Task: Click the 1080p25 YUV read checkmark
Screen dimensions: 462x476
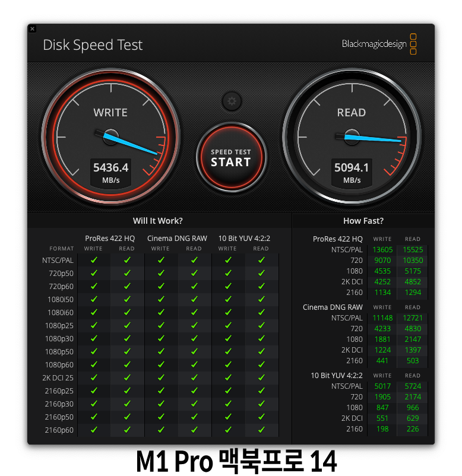Action: 261,325
